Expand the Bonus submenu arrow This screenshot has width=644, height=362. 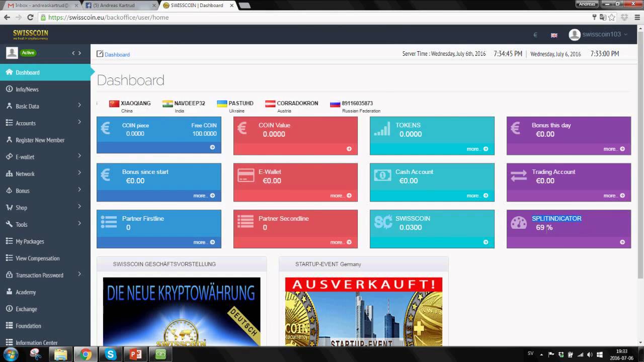(x=79, y=190)
